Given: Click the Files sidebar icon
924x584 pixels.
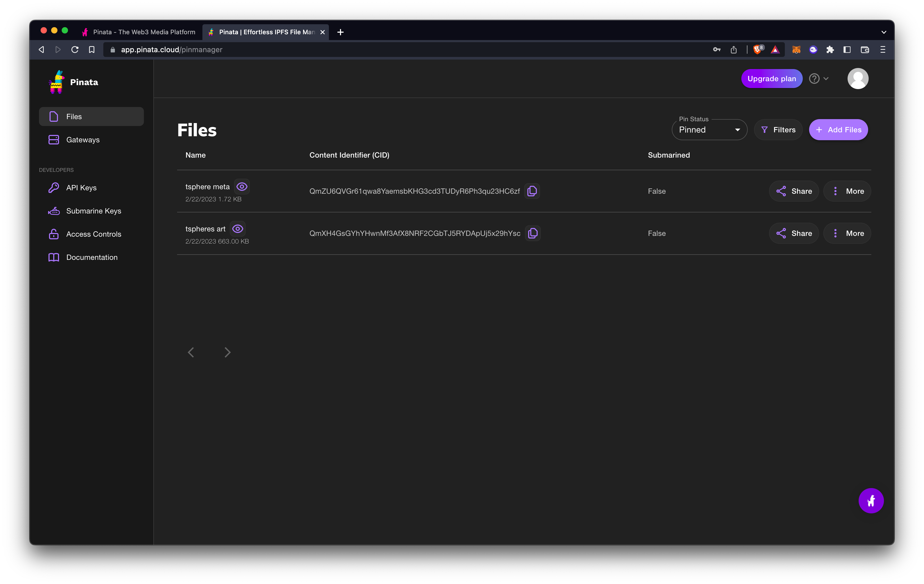Looking at the screenshot, I should pyautogui.click(x=54, y=116).
